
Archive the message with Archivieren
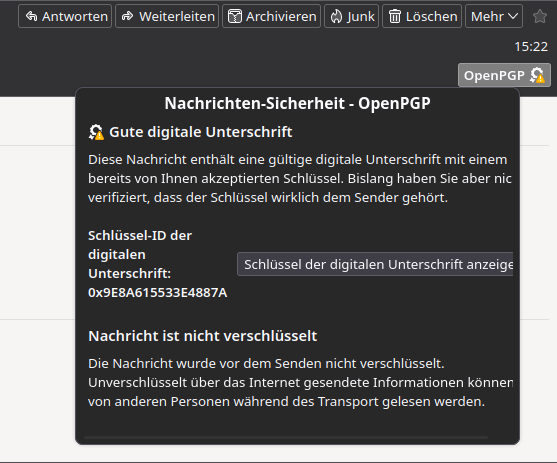tap(271, 16)
